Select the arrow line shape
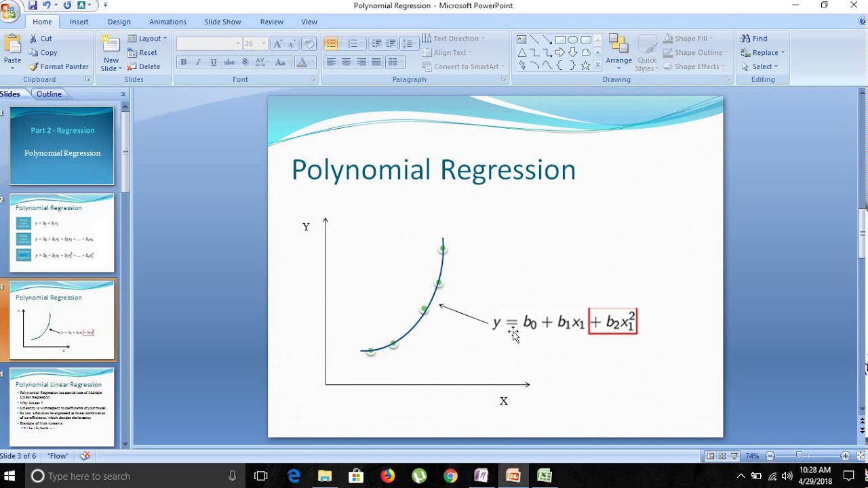The height and width of the screenshot is (488, 868). [x=547, y=39]
